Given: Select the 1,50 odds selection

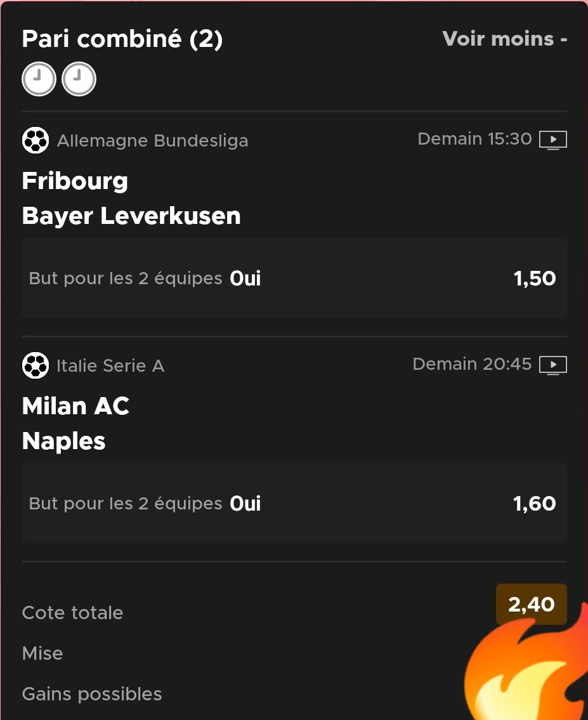Looking at the screenshot, I should click(x=534, y=278).
